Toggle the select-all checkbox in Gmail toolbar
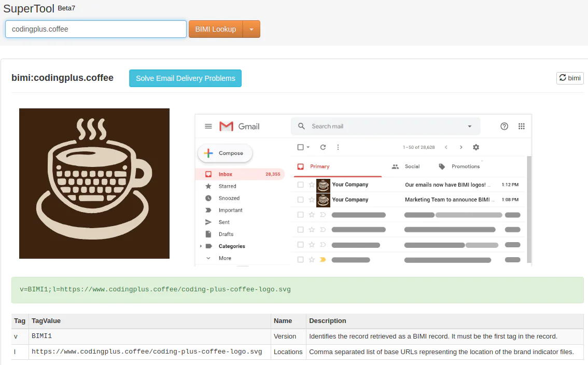The width and height of the screenshot is (588, 365). click(300, 147)
